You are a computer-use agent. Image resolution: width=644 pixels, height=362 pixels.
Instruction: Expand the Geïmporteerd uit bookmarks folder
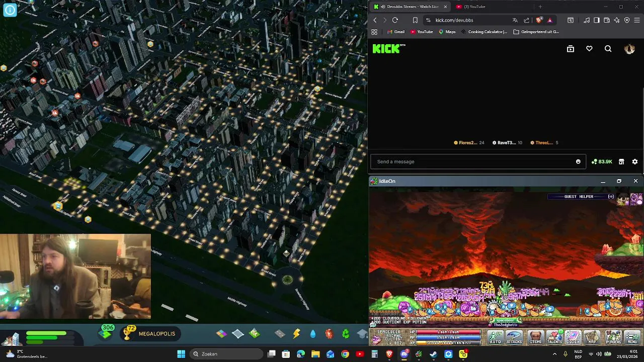tap(536, 32)
